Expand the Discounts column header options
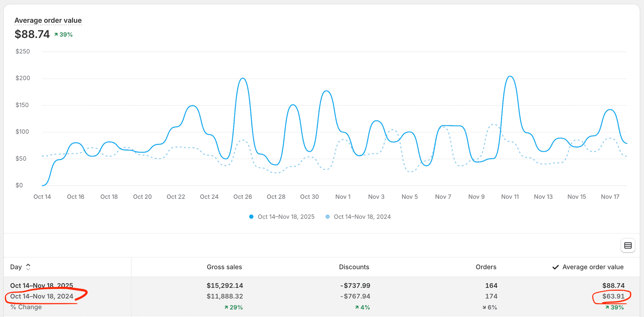Screen dimensions: 644x317 tap(354, 267)
